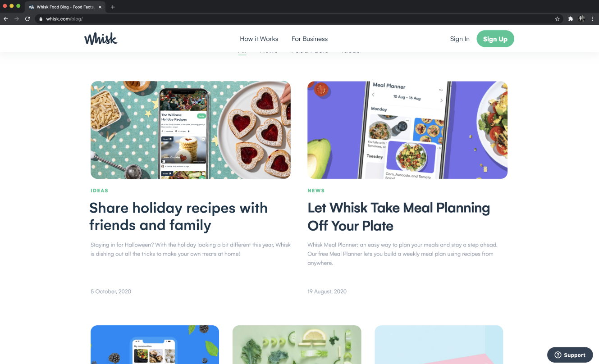Click the address bar showing whisk.com/blog/
Viewport: 599px width, 364px height.
point(297,19)
